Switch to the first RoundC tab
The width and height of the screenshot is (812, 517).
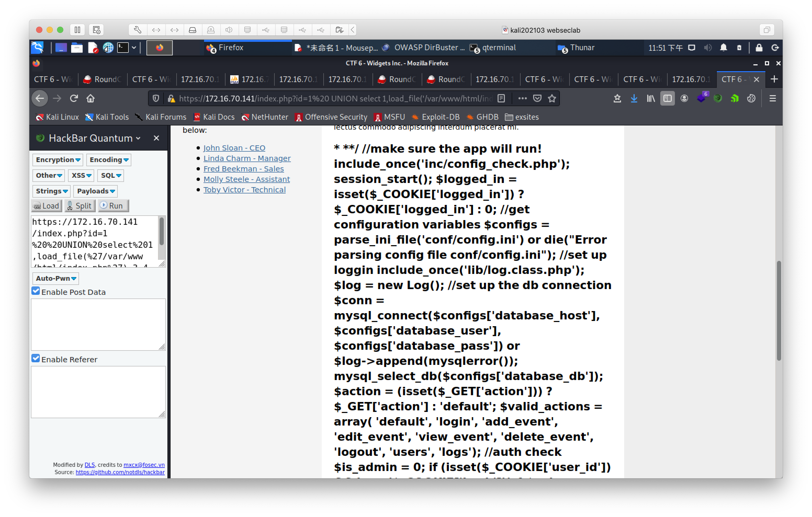click(103, 79)
